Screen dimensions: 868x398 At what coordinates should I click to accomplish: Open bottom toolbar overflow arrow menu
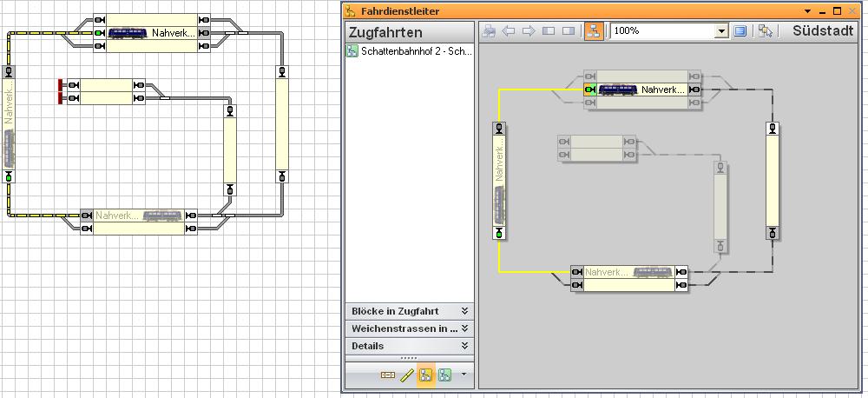464,375
